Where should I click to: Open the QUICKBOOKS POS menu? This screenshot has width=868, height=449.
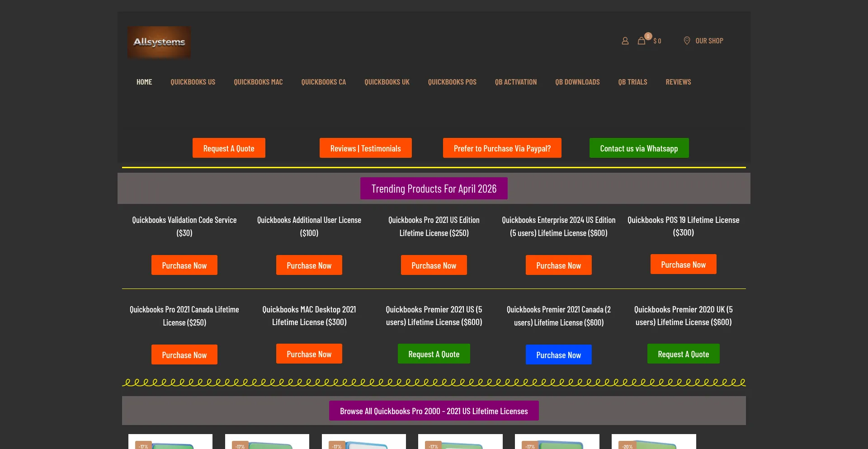pyautogui.click(x=452, y=82)
